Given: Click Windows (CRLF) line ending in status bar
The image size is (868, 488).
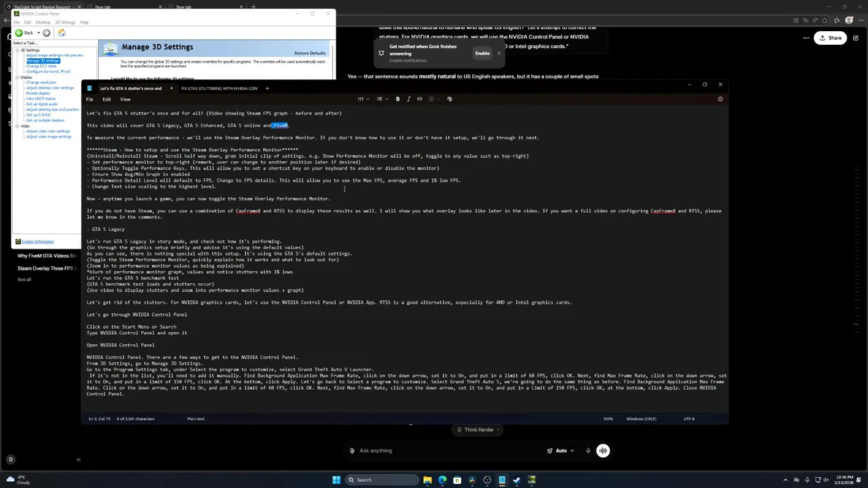Looking at the screenshot, I should 641,419.
